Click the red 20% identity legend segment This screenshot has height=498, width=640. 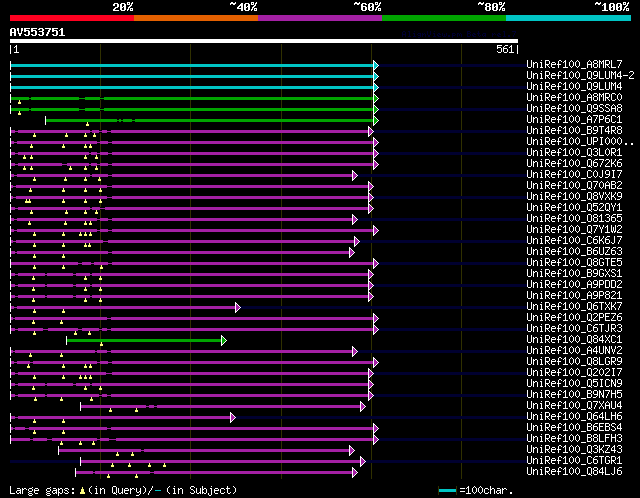pyautogui.click(x=72, y=18)
